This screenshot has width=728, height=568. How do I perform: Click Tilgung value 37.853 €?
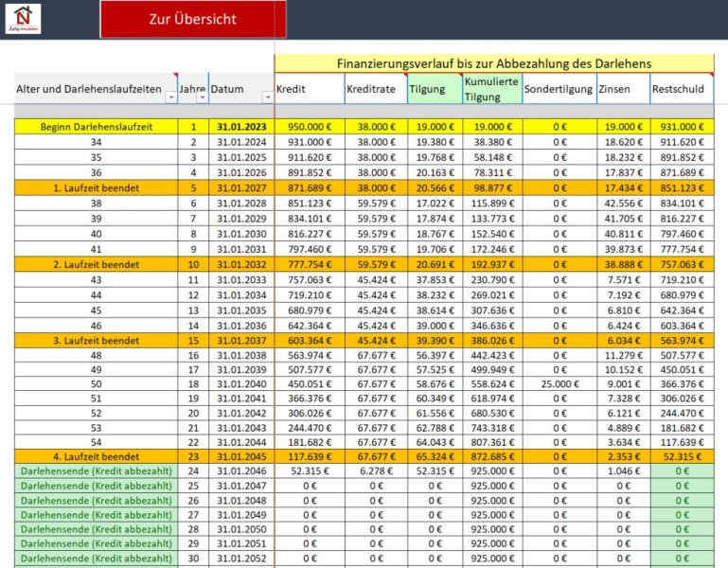(435, 280)
